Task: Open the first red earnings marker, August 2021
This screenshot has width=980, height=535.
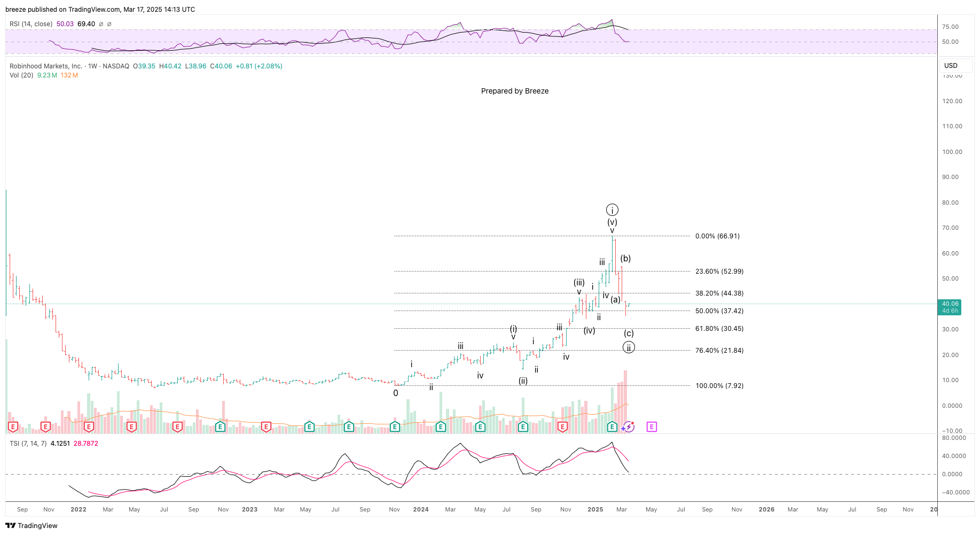Action: point(13,427)
